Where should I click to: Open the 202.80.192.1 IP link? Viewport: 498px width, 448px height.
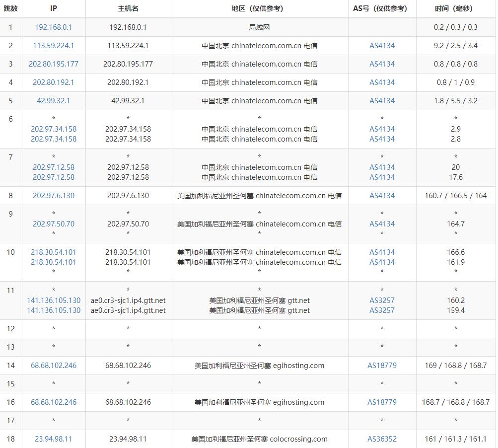coord(53,82)
